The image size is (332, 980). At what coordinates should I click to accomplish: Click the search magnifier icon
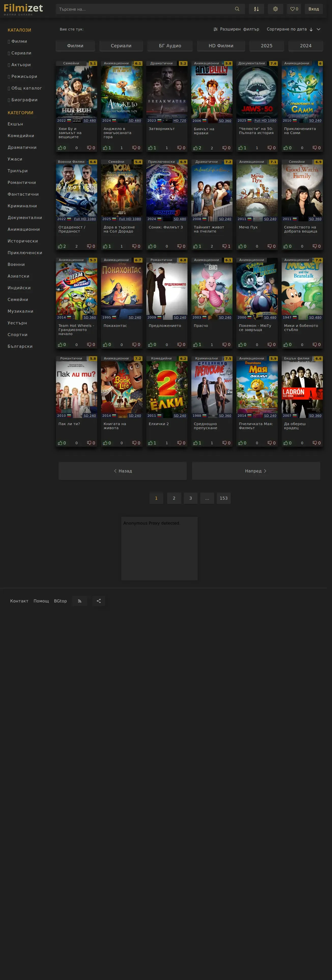[237, 9]
